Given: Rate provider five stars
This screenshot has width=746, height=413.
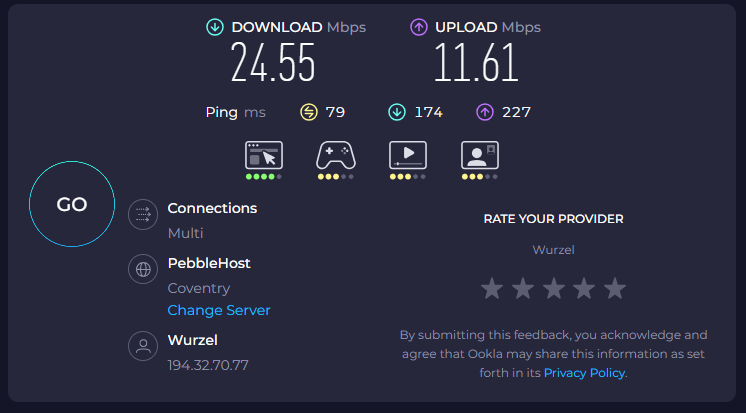Looking at the screenshot, I should (x=615, y=289).
